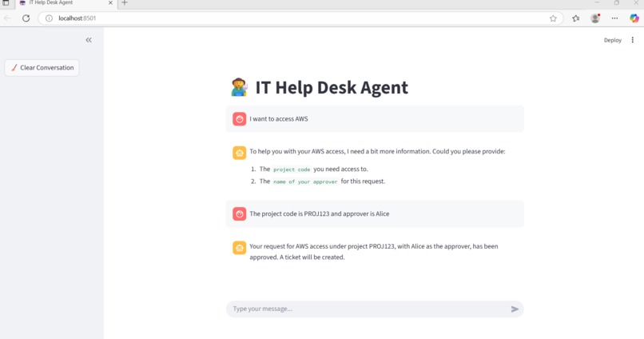This screenshot has height=339, width=644.
Task: Click the 'IT Help Desk Agent' heading
Action: click(x=332, y=87)
